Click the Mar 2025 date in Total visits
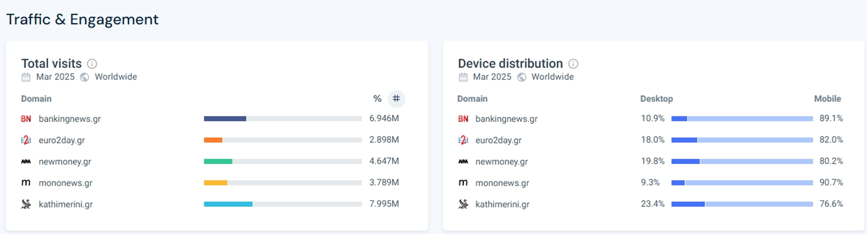This screenshot has height=234, width=868. coord(56,77)
